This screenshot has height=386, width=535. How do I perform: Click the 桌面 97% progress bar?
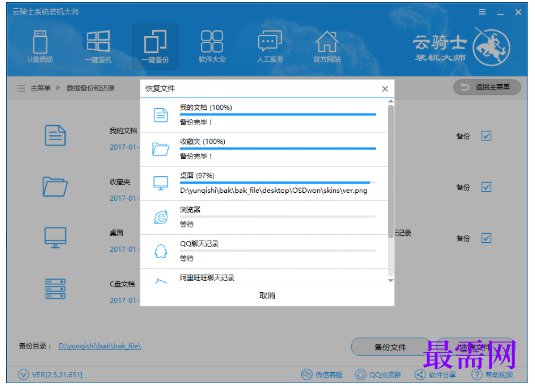tap(278, 183)
